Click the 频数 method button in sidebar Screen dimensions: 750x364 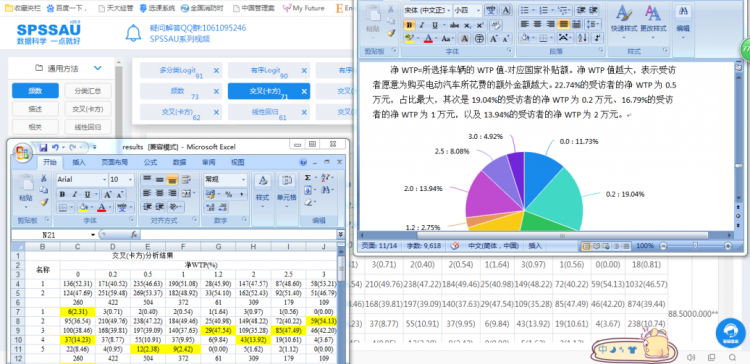point(35,91)
